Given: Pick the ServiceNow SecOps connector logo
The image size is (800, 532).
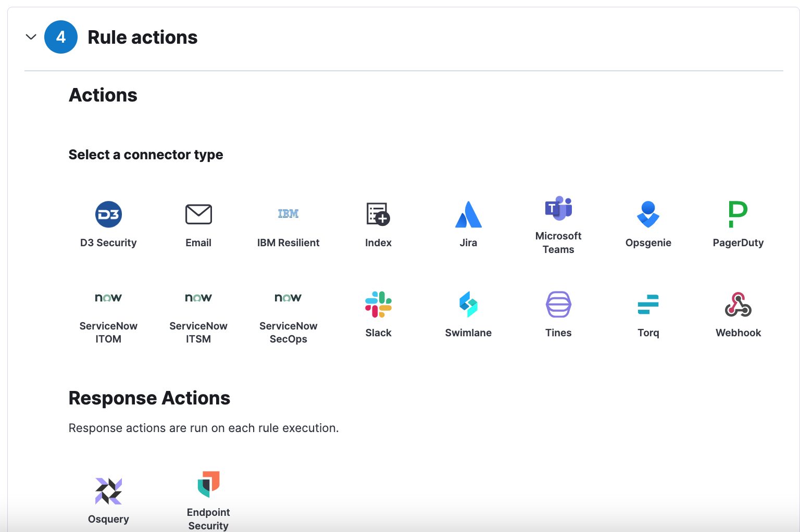Looking at the screenshot, I should [x=288, y=298].
